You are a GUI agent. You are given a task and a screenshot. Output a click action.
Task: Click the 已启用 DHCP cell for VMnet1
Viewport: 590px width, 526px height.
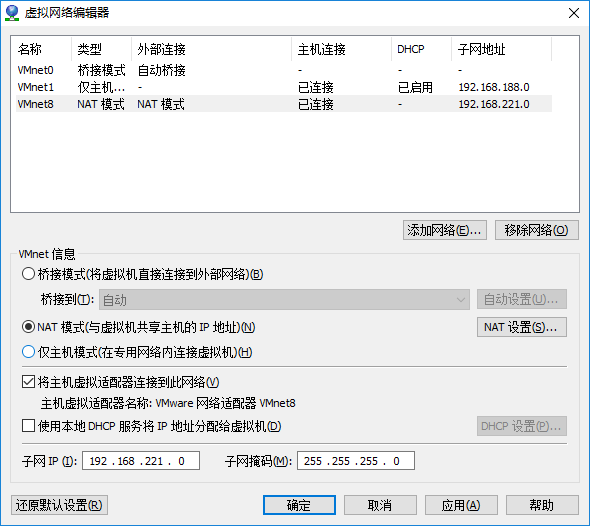(x=415, y=87)
